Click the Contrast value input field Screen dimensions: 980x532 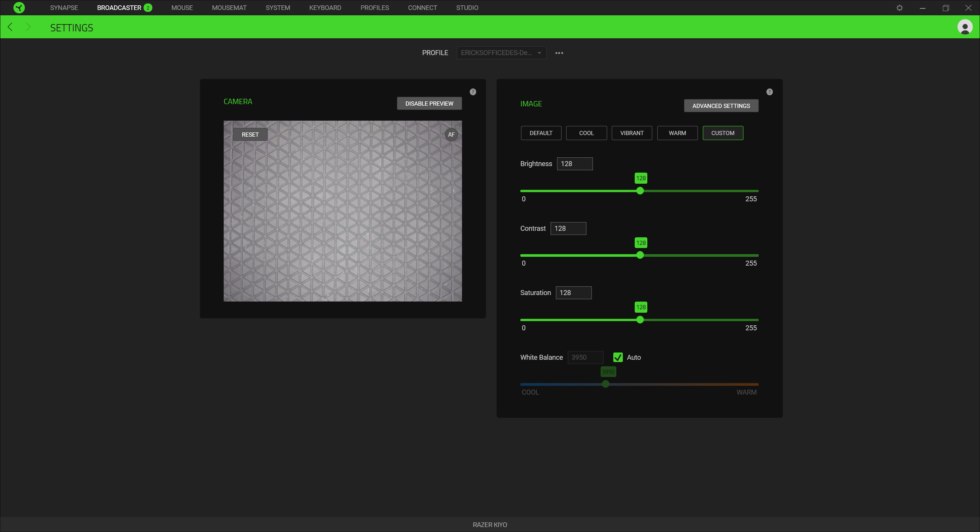pyautogui.click(x=568, y=228)
